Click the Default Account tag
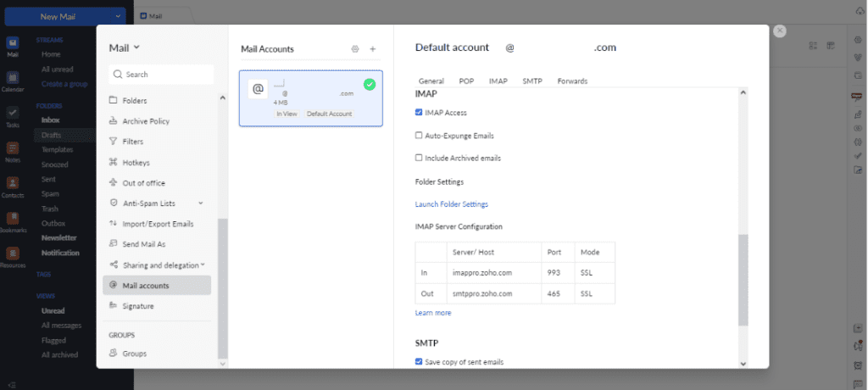 (x=330, y=114)
